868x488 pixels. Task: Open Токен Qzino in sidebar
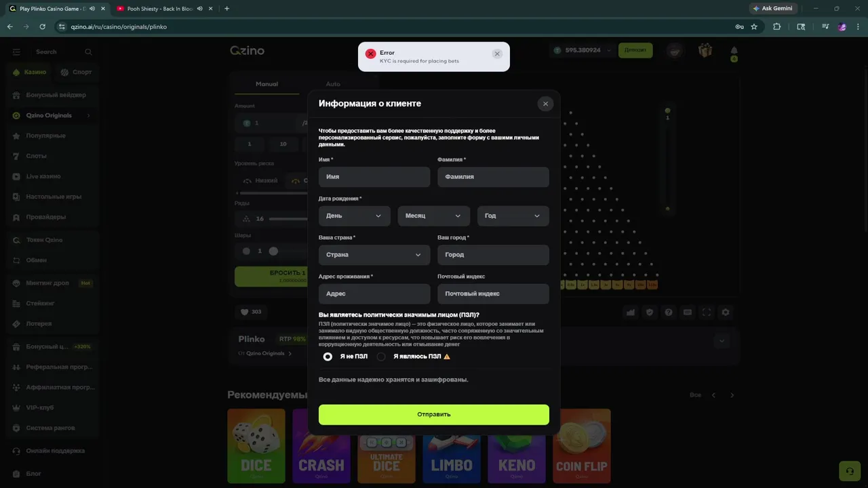click(x=52, y=240)
